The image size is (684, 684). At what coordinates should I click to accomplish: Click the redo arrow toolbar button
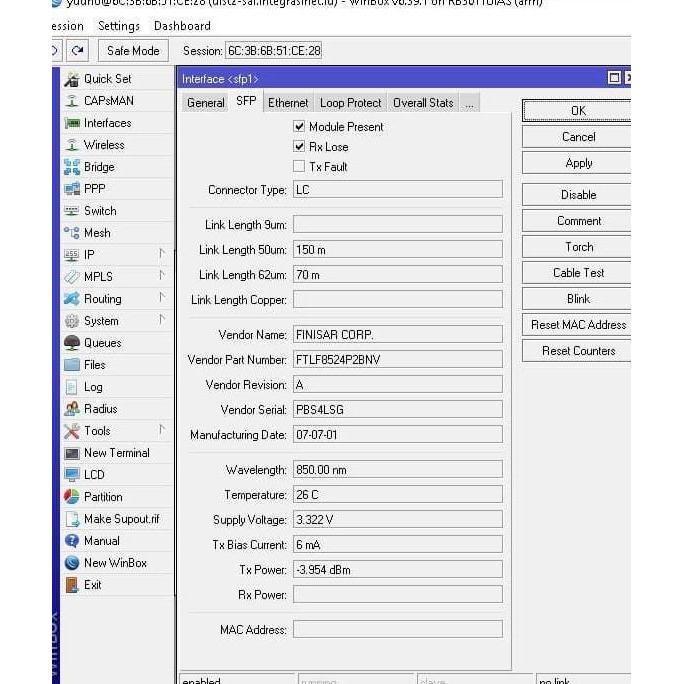[78, 51]
